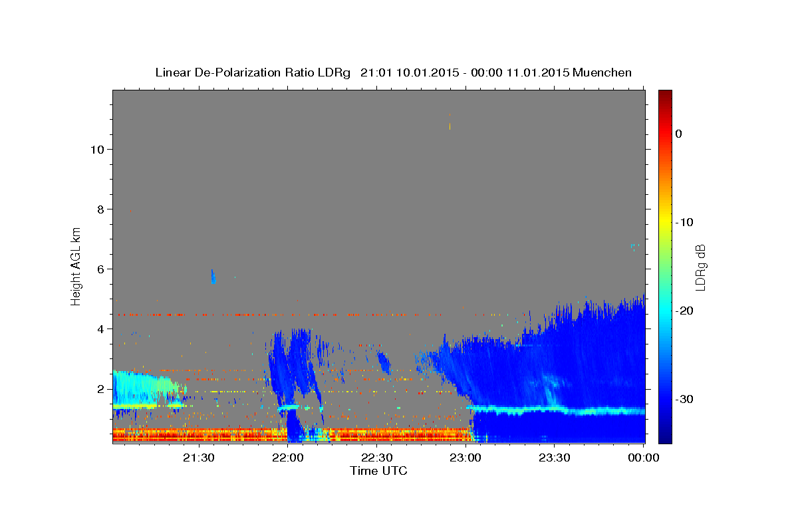Click the colorbar value 0
The image size is (798, 532).
[x=678, y=134]
